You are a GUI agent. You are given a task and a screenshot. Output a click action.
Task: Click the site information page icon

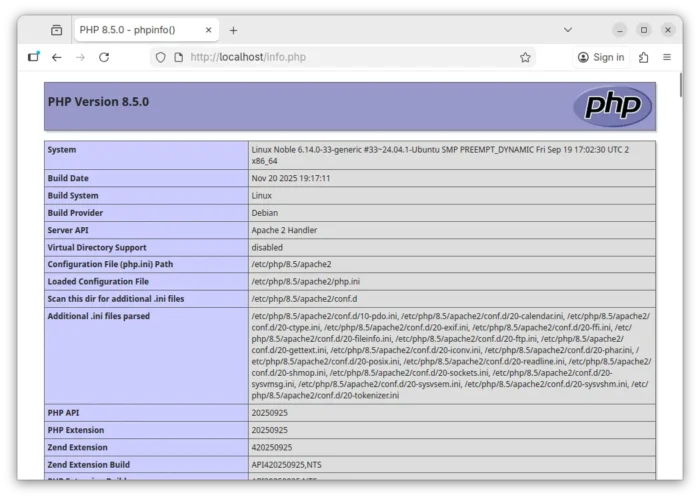click(x=178, y=58)
